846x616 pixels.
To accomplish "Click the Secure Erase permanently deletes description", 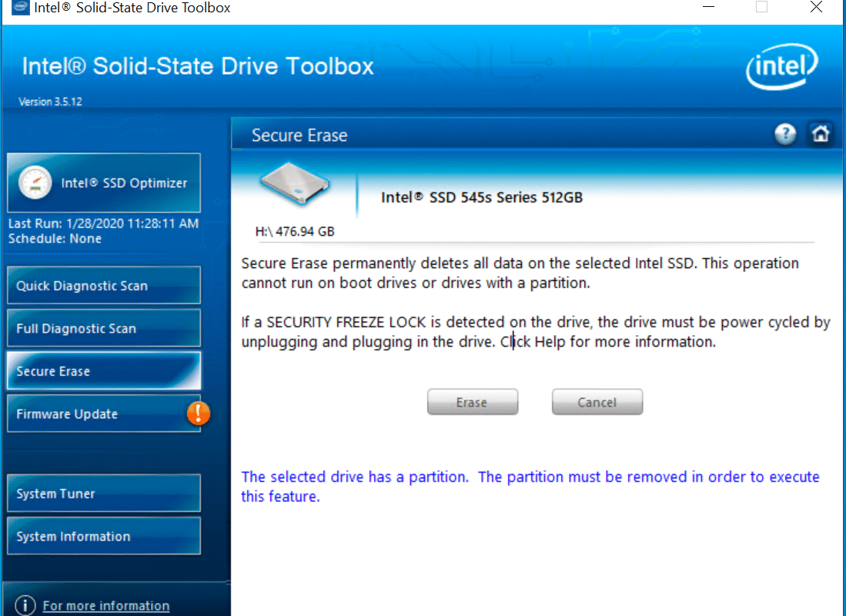I will click(520, 273).
